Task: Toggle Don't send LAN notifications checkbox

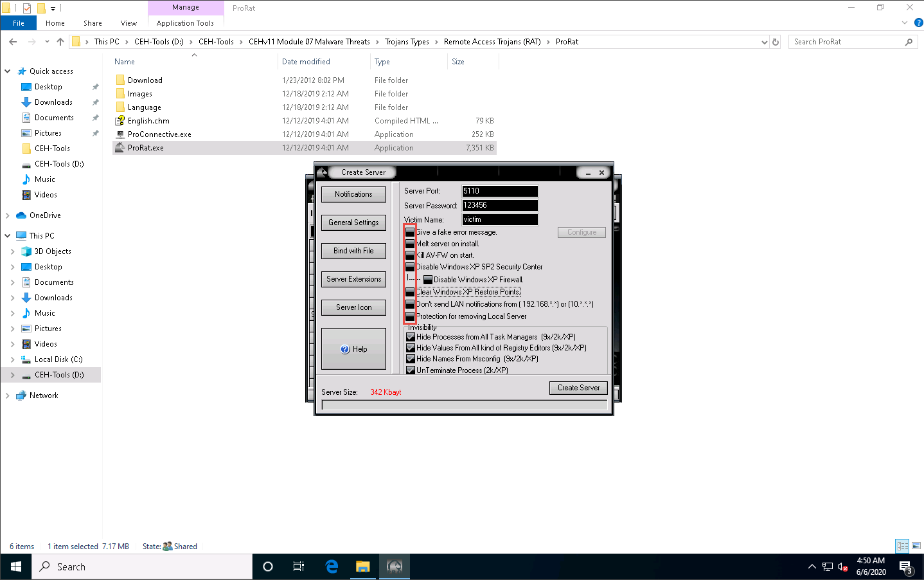Action: (410, 304)
